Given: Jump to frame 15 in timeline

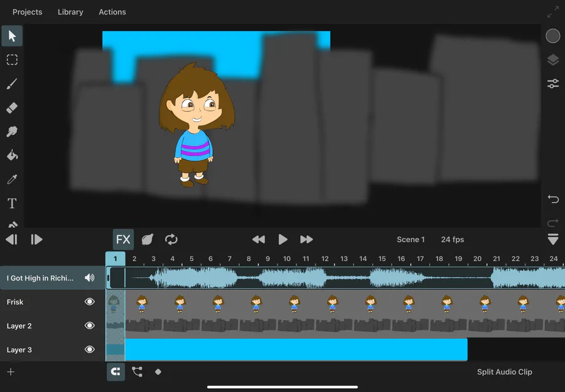Looking at the screenshot, I should click(x=382, y=258).
